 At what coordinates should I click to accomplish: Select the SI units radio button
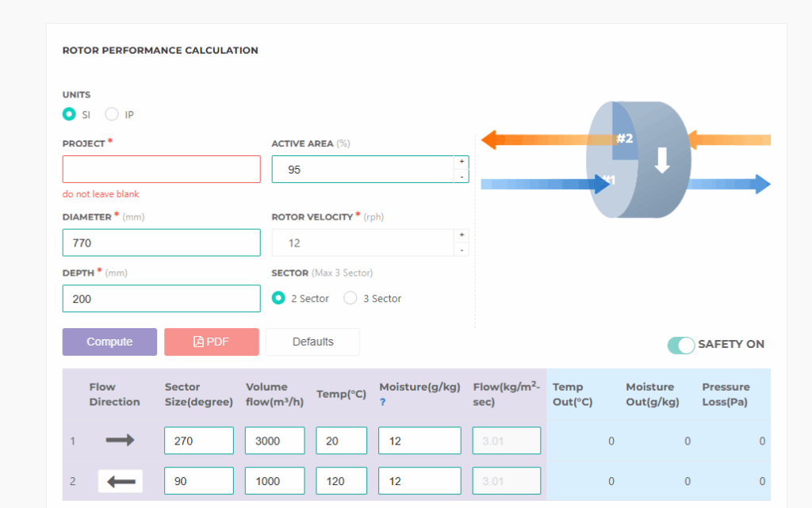pyautogui.click(x=69, y=114)
